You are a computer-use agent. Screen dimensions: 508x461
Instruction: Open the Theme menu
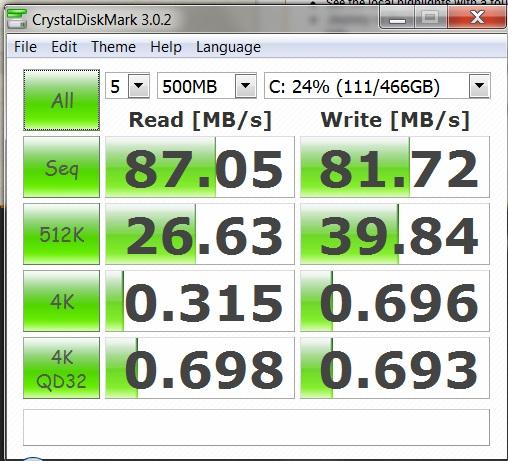113,47
